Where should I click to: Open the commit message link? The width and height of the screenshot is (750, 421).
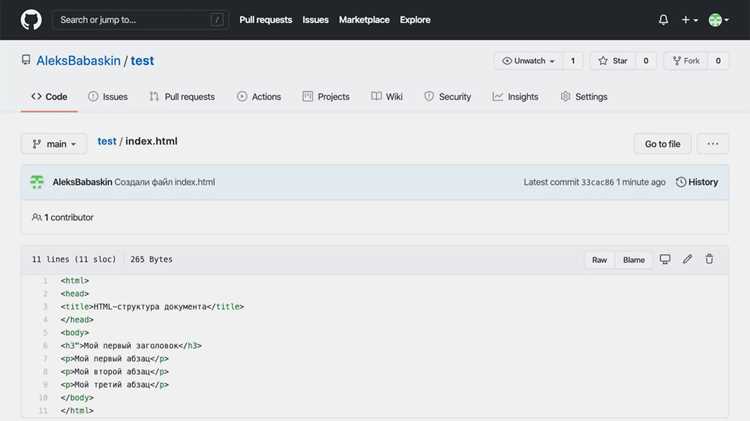pos(165,182)
